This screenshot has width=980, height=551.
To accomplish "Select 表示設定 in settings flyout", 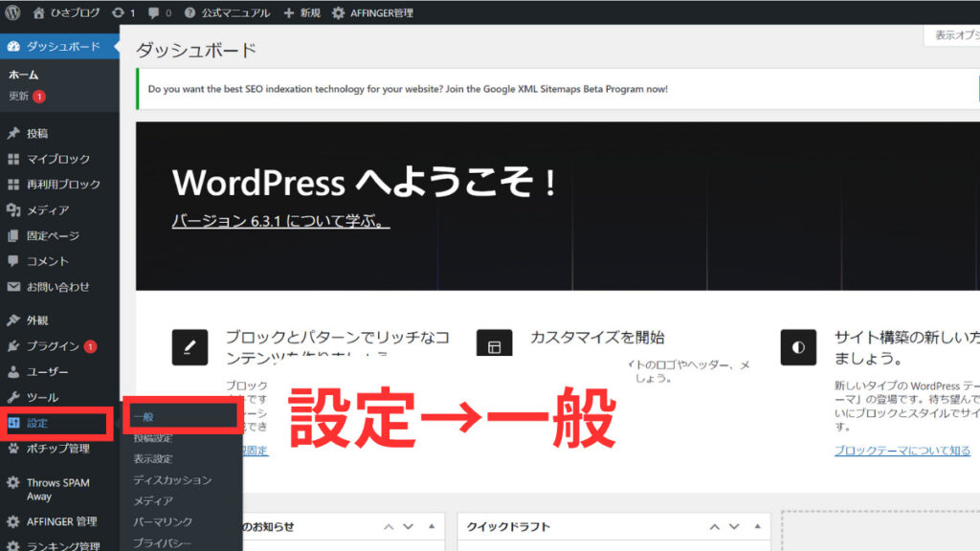I will (153, 458).
